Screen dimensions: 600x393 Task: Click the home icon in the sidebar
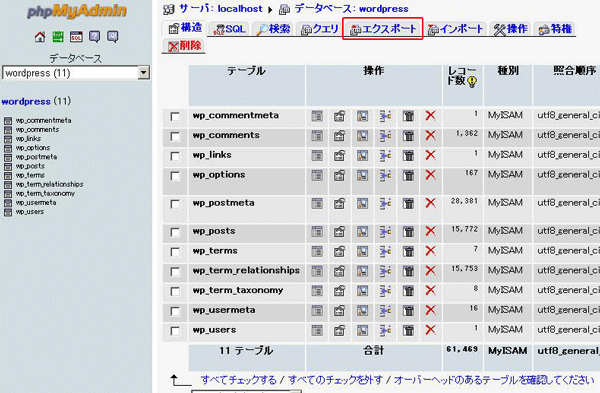point(40,37)
